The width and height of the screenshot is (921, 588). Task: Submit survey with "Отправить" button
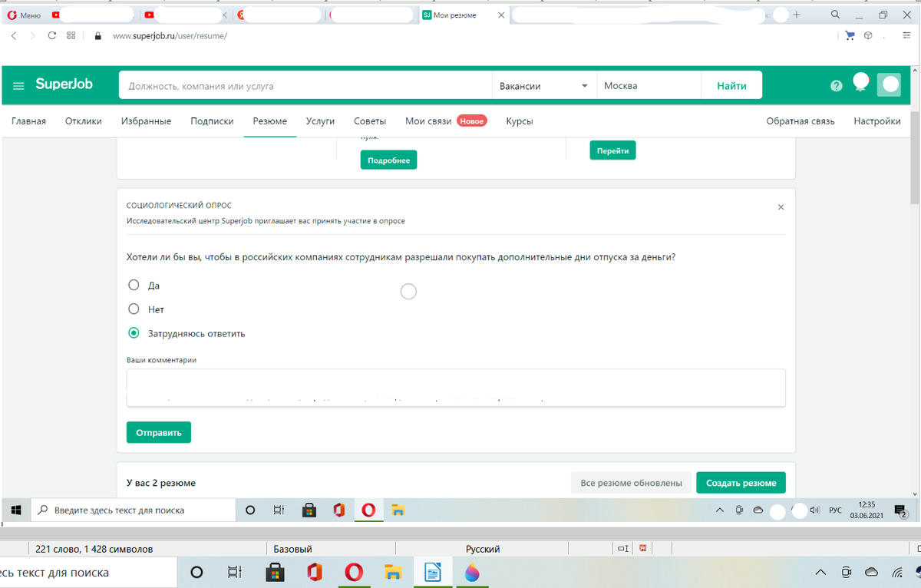pyautogui.click(x=159, y=432)
